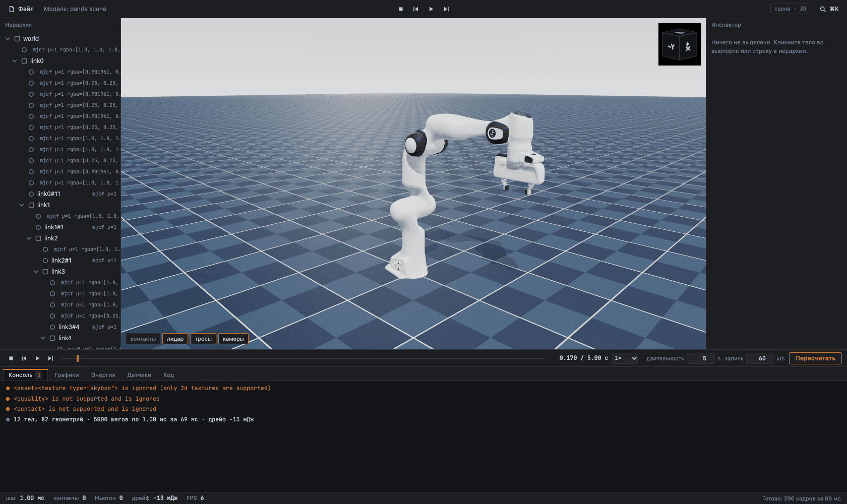Open the Код tab
The width and height of the screenshot is (847, 504).
point(169,375)
